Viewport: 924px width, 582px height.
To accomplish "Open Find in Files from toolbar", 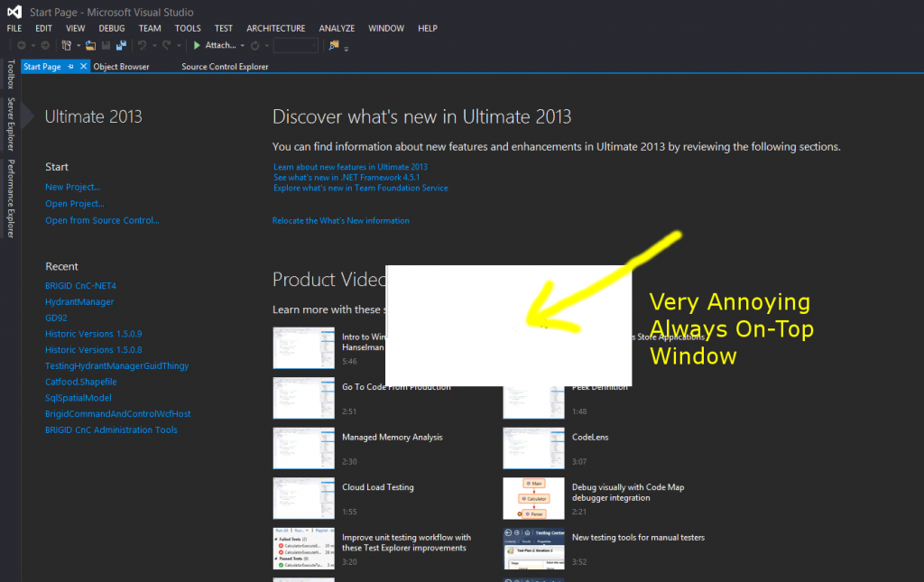I will tap(334, 45).
